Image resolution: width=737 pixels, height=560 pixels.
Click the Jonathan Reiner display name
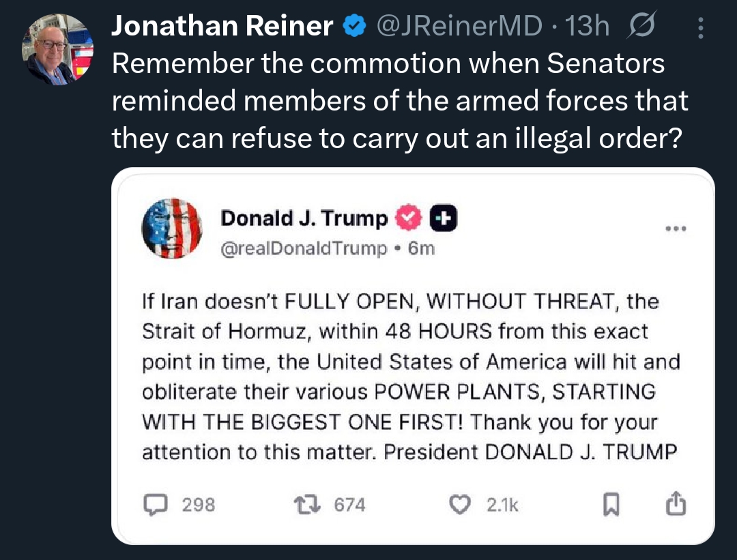(x=222, y=26)
